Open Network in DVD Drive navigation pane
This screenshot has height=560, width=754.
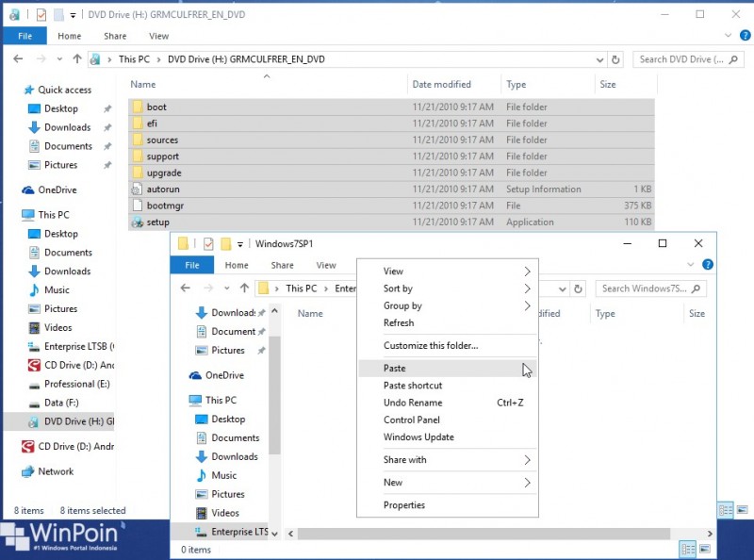(56, 471)
